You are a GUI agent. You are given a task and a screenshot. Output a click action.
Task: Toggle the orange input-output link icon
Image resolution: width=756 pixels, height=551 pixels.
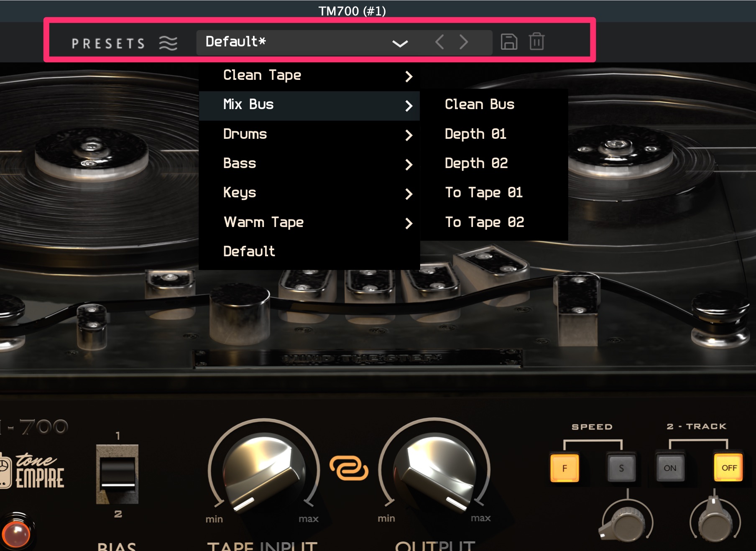point(349,468)
